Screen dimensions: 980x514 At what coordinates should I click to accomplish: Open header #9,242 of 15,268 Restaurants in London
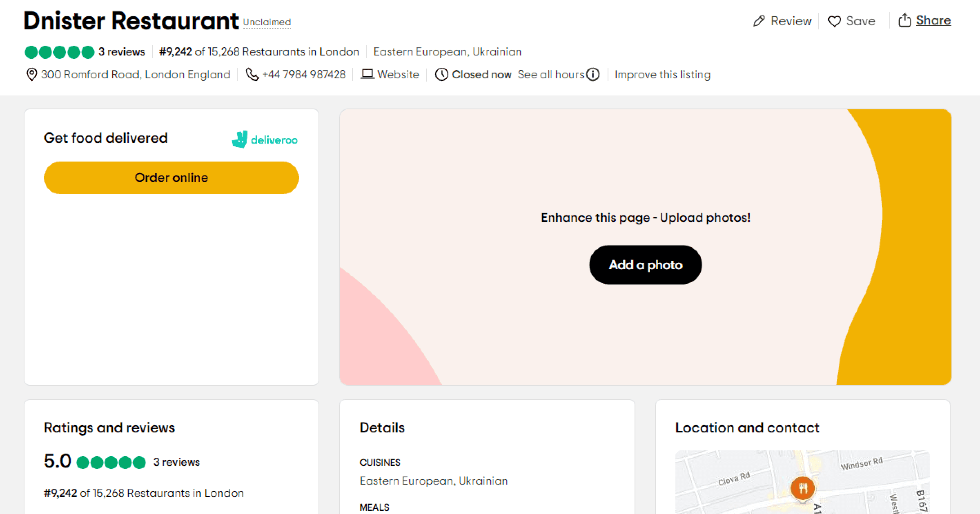coord(259,52)
